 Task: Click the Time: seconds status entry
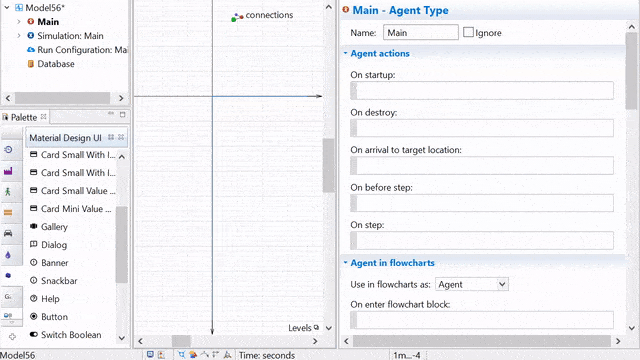tap(267, 355)
